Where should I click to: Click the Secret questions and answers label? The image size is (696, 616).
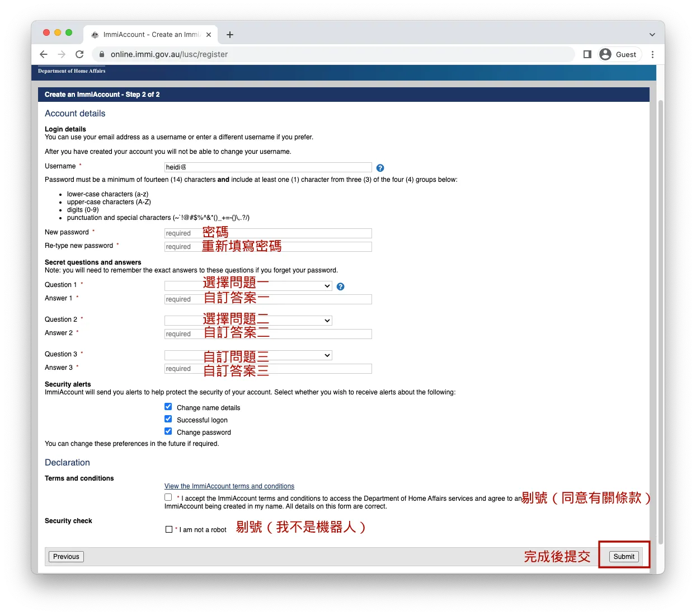point(93,262)
